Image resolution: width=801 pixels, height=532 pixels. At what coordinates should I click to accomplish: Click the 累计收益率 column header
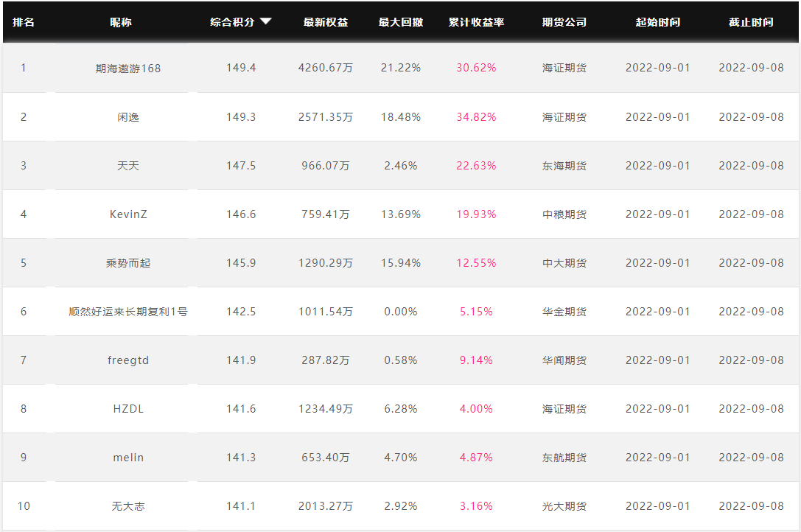coord(476,22)
